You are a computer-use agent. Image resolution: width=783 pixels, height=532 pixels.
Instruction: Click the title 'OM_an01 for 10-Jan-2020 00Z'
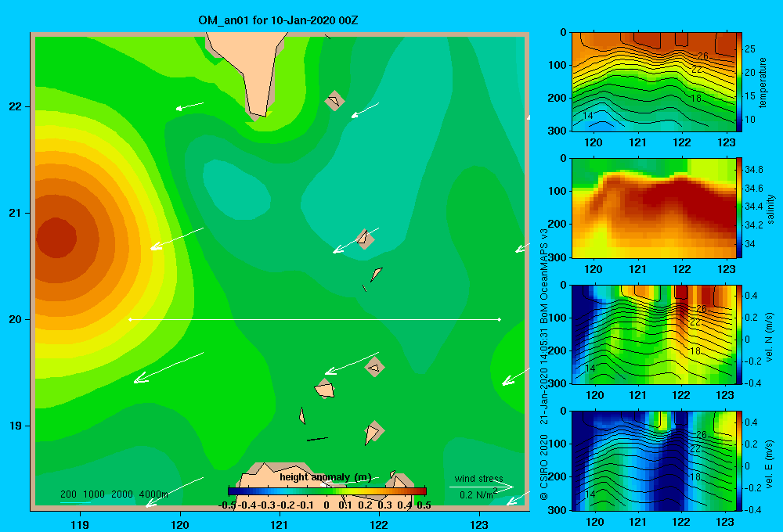[278, 20]
